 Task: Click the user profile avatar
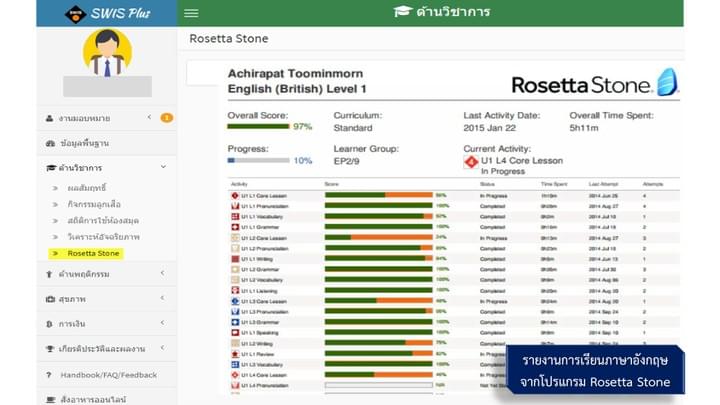107,53
